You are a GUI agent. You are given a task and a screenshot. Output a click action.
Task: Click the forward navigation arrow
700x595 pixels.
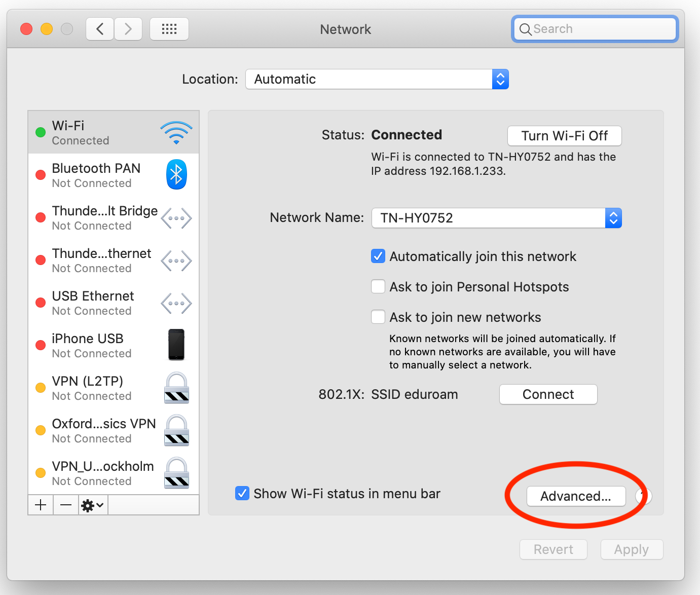tap(128, 29)
